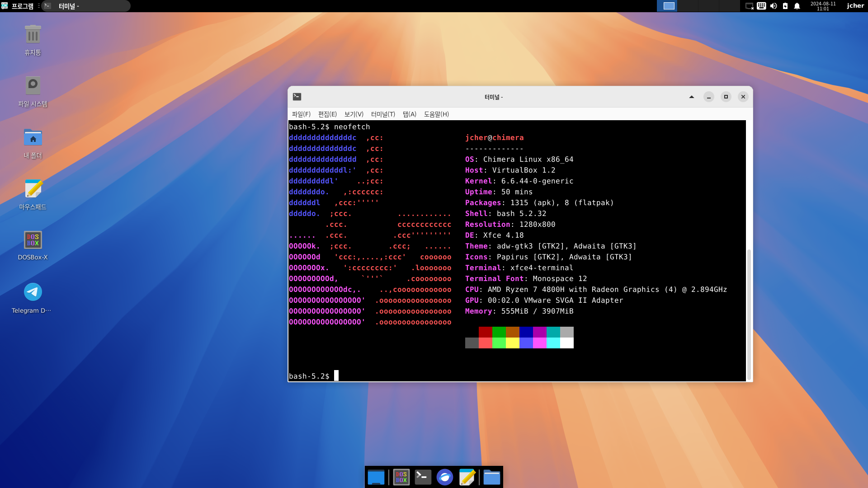Open the keyboard layout tray icon
This screenshot has width=868, height=488.
(761, 6)
